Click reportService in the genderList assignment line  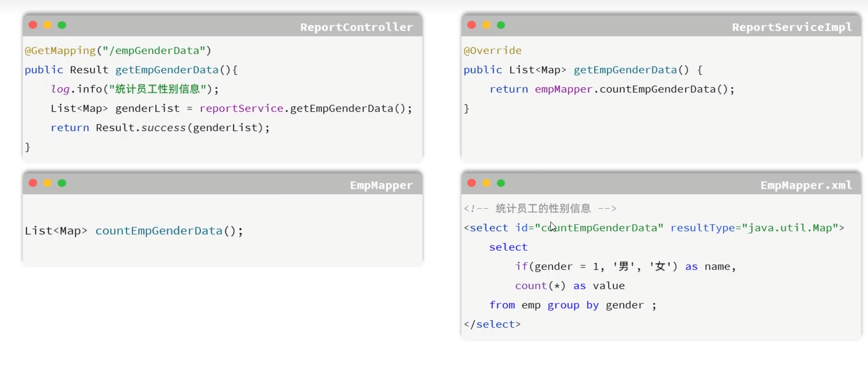click(241, 108)
